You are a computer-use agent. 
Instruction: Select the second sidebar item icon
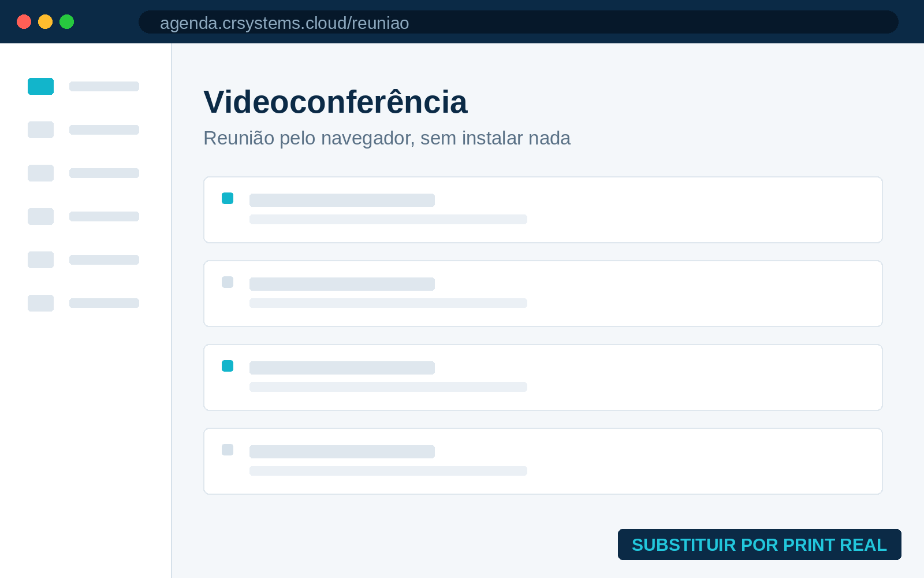tap(40, 129)
